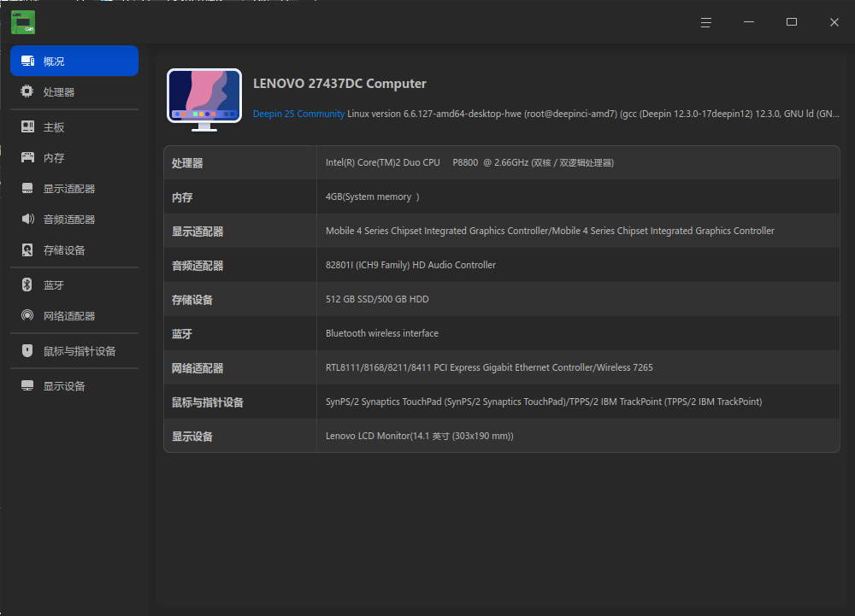This screenshot has height=616, width=855.
Task: Click the 显示设备 monitor icon
Action: coord(27,385)
